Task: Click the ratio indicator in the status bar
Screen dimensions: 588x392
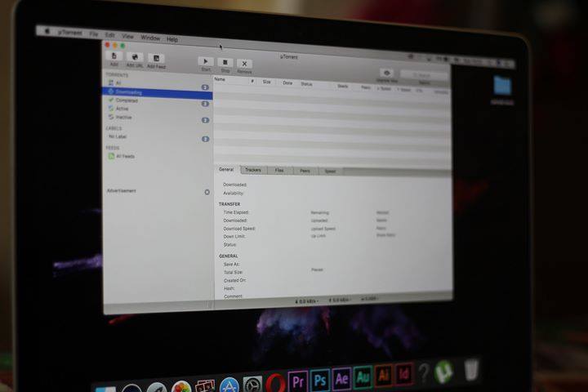Action: point(369,299)
